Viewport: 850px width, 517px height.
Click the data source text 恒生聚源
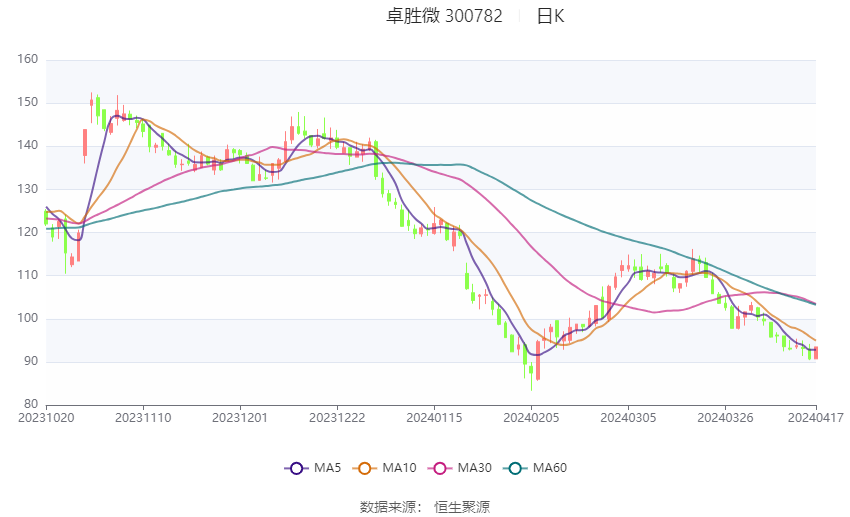point(462,507)
